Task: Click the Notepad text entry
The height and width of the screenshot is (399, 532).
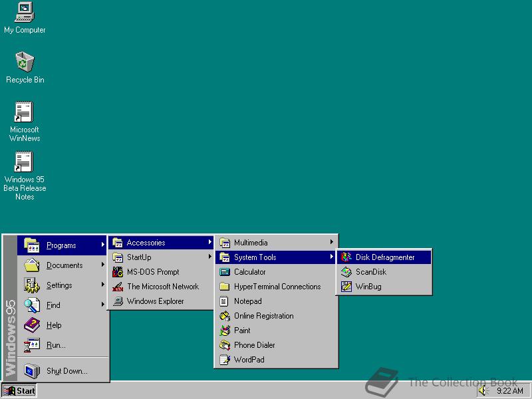Action: pyautogui.click(x=248, y=301)
